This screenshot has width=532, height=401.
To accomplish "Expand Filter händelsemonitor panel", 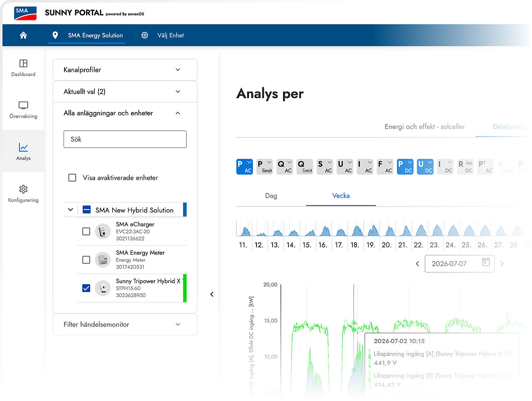I will tap(125, 324).
